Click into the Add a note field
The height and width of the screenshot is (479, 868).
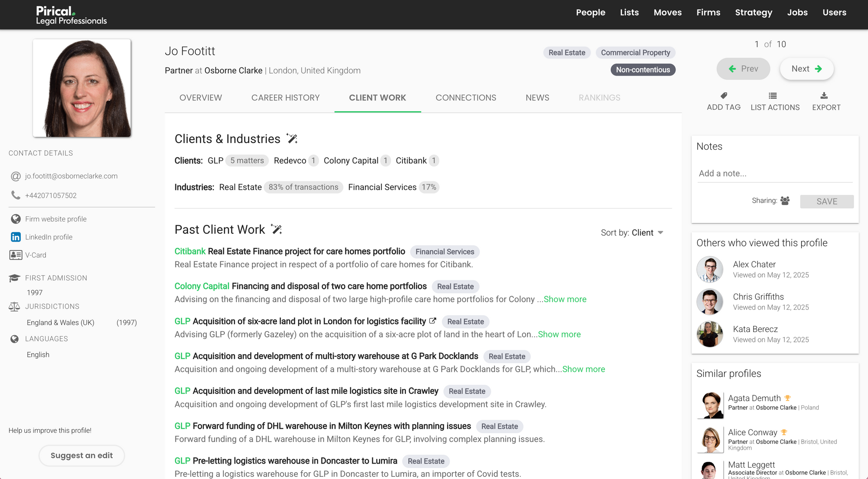pos(775,173)
